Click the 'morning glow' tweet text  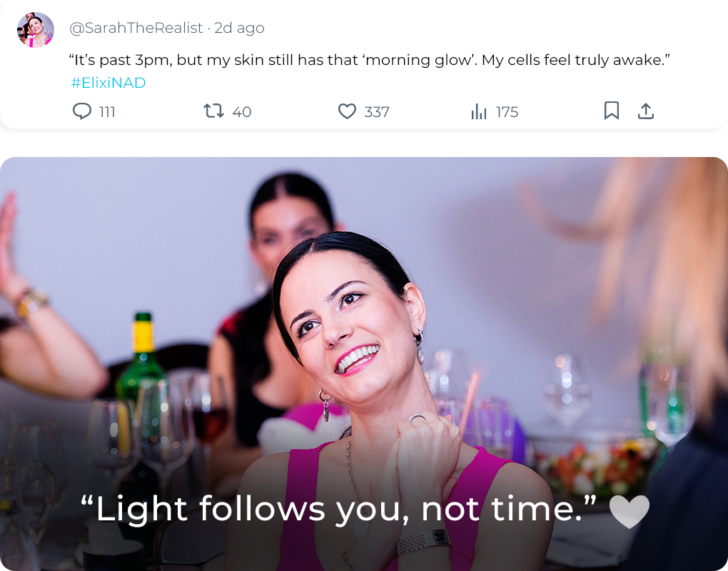369,60
